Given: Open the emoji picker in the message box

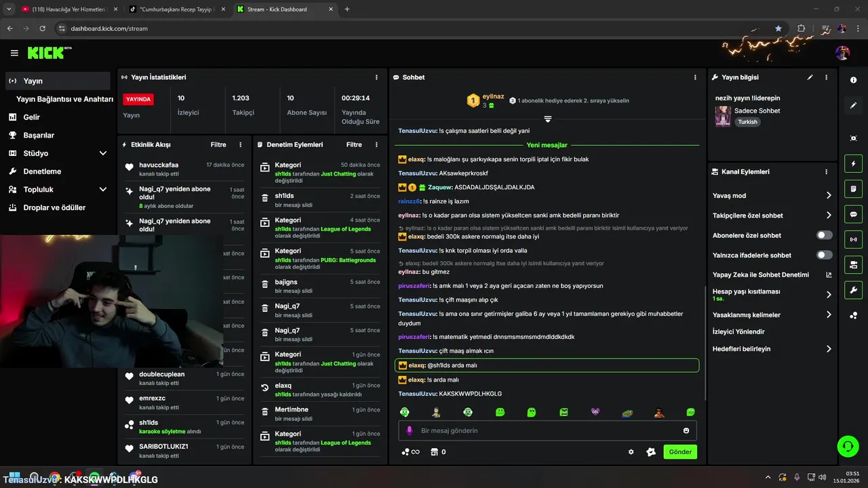Looking at the screenshot, I should click(686, 430).
